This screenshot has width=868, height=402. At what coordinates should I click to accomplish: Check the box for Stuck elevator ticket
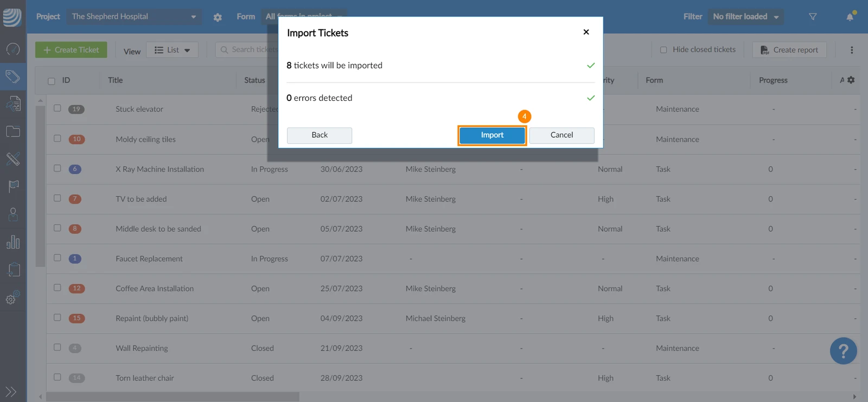58,108
